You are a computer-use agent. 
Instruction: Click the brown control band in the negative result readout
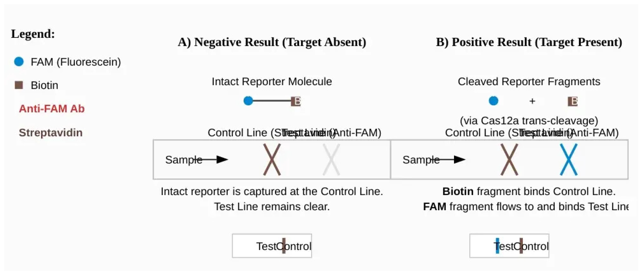tap(284, 246)
